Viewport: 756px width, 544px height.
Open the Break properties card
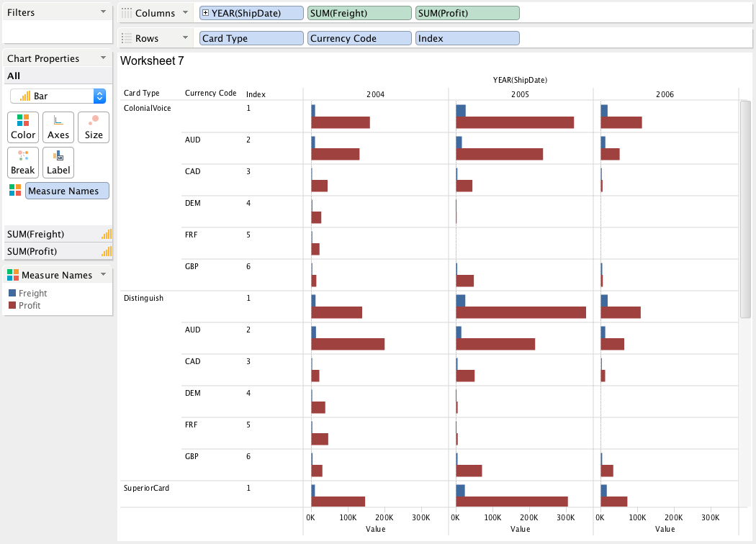coord(23,163)
